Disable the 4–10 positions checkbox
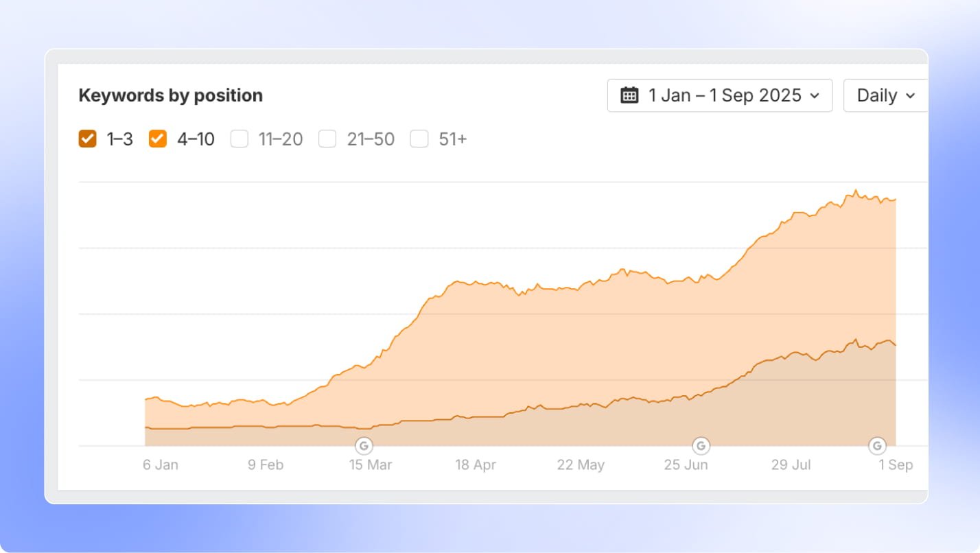The width and height of the screenshot is (980, 553). (158, 139)
